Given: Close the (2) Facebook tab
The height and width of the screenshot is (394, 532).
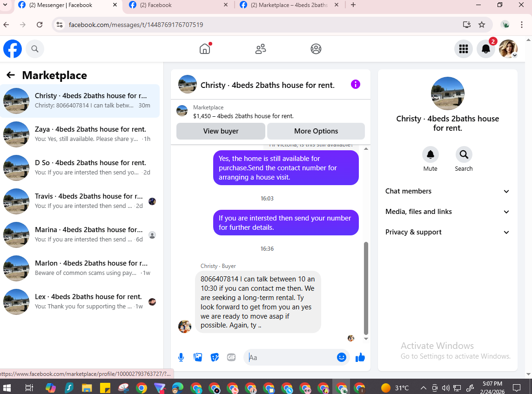Looking at the screenshot, I should tap(226, 5).
